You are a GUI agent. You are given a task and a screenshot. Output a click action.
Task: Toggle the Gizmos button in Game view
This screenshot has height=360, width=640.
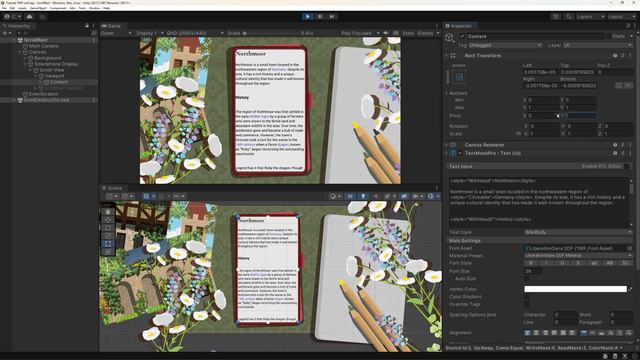pos(425,33)
